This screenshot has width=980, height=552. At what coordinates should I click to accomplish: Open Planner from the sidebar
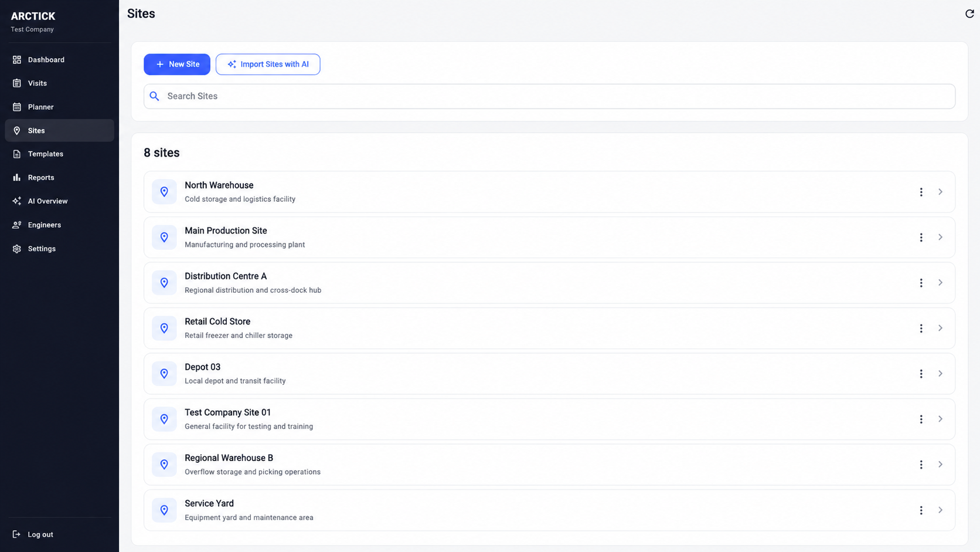pos(59,107)
